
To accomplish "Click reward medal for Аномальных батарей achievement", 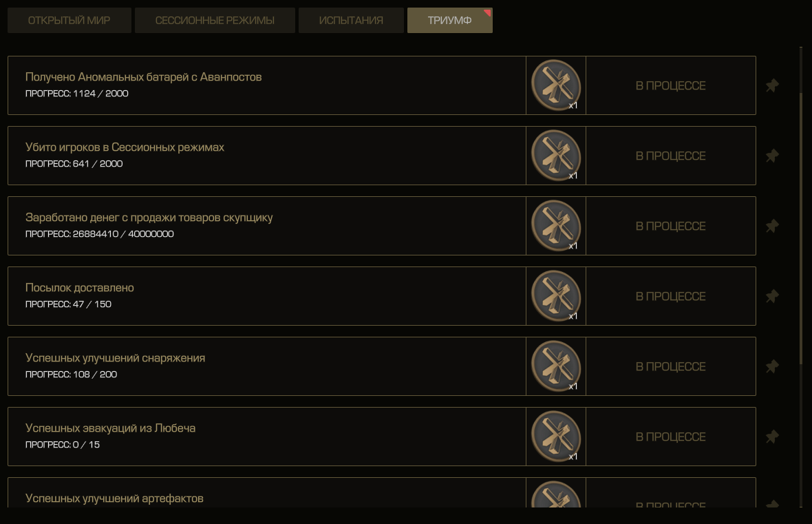I will point(555,85).
